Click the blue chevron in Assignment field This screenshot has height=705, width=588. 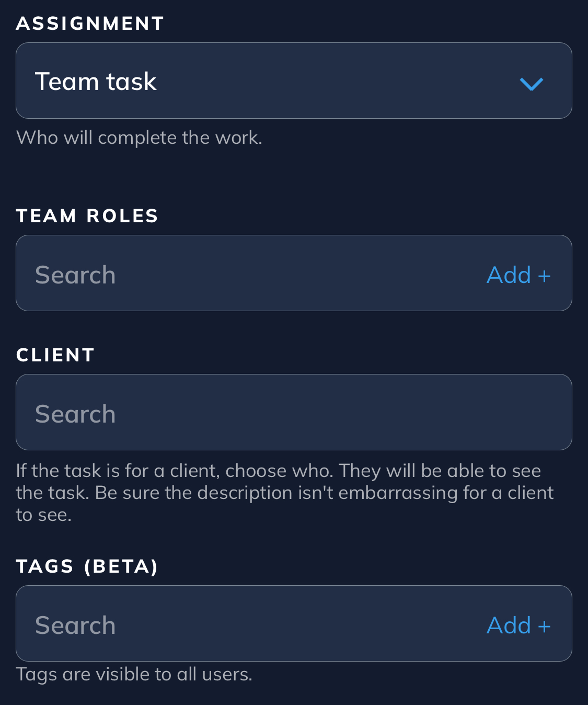(532, 83)
